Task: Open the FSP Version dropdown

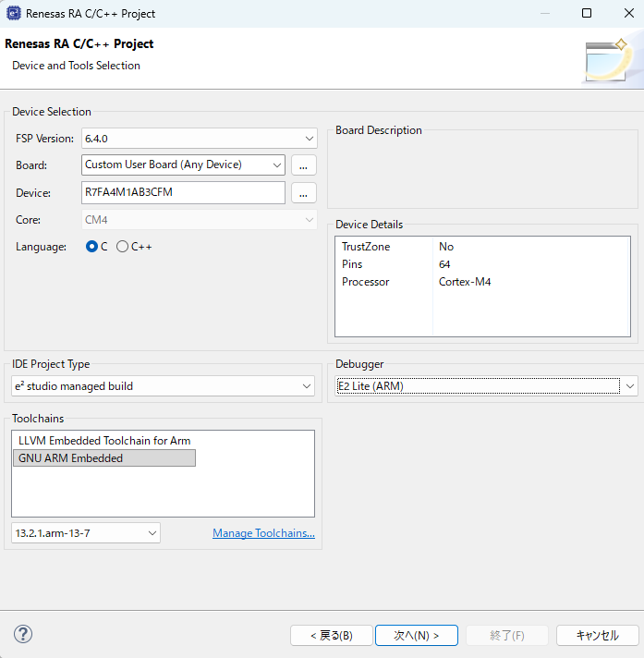Action: 200,139
